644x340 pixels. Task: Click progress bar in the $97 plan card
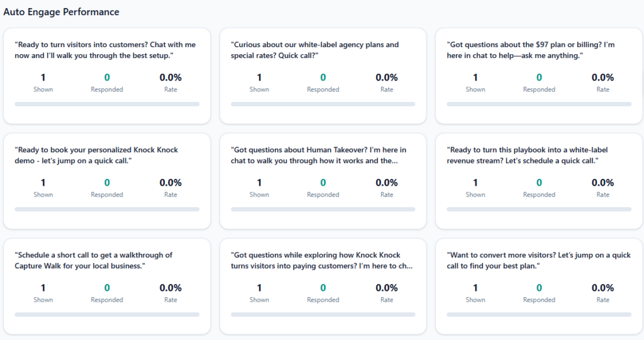[539, 104]
